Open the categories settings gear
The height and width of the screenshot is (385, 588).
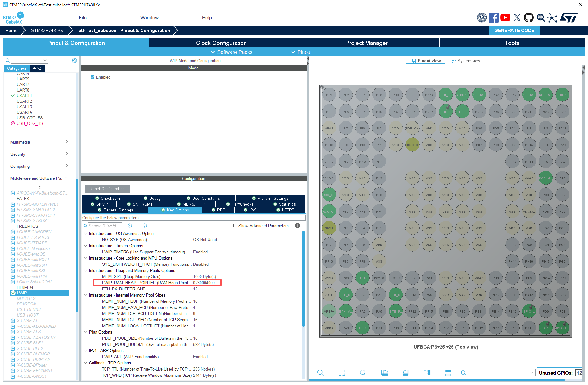74,60
